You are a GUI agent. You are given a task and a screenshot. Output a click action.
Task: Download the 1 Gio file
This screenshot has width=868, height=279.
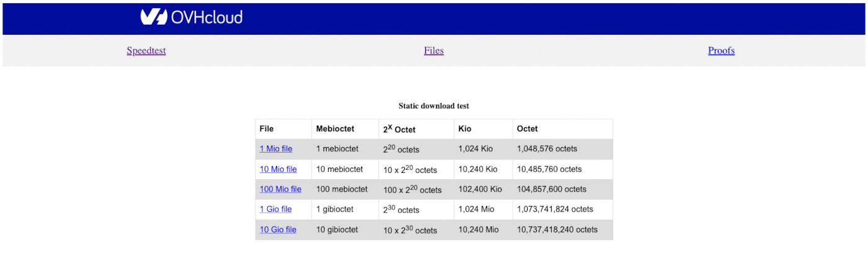(275, 209)
